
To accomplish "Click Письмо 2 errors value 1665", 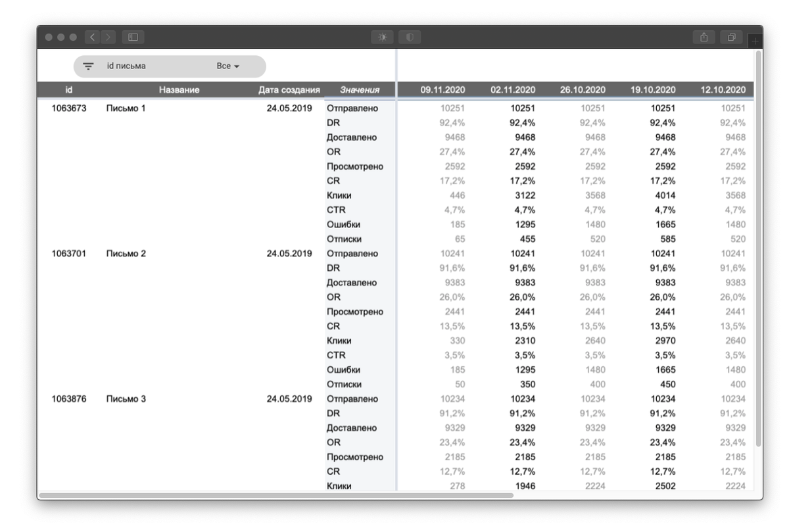I will pos(664,370).
